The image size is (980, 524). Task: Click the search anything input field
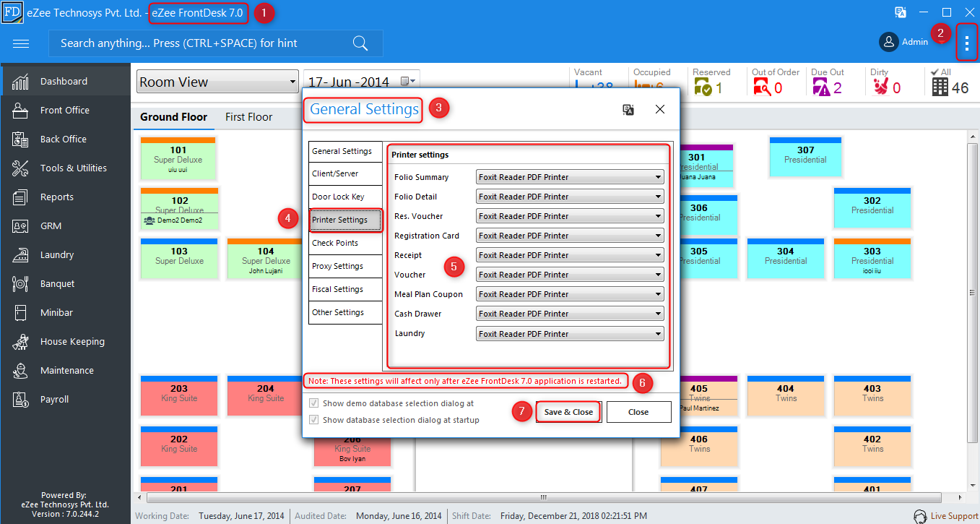point(215,43)
